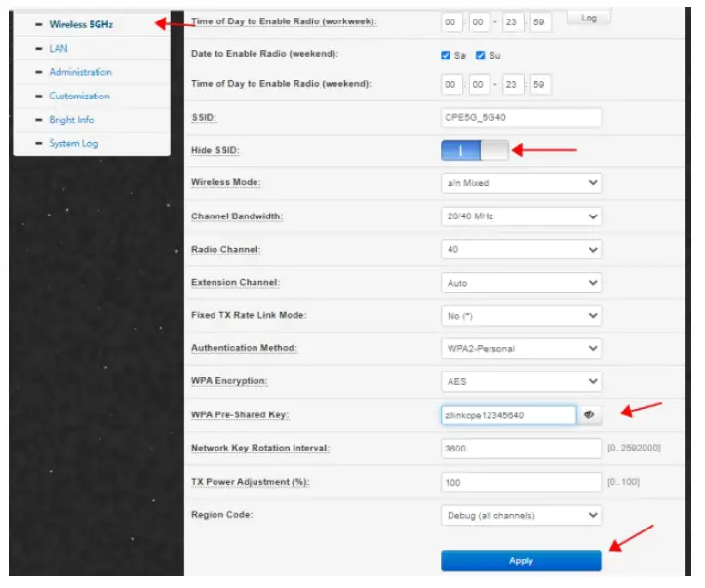The image size is (705, 588).
Task: Click the Date to Enable Radio (weekend) label
Action: coord(265,54)
